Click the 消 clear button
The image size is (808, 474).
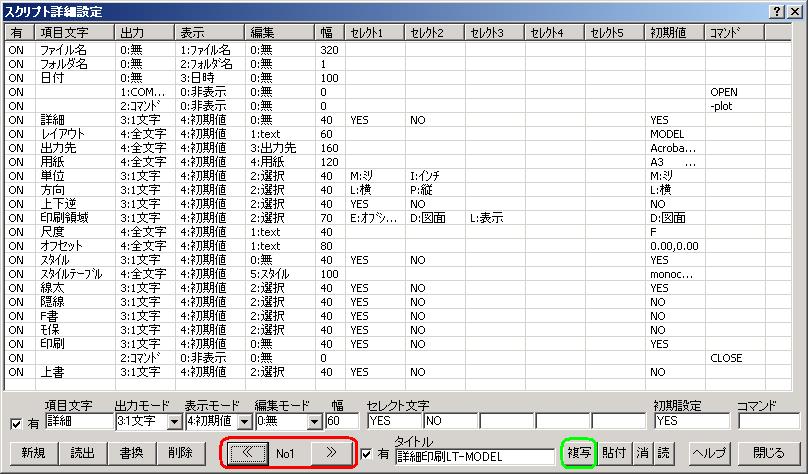point(644,452)
